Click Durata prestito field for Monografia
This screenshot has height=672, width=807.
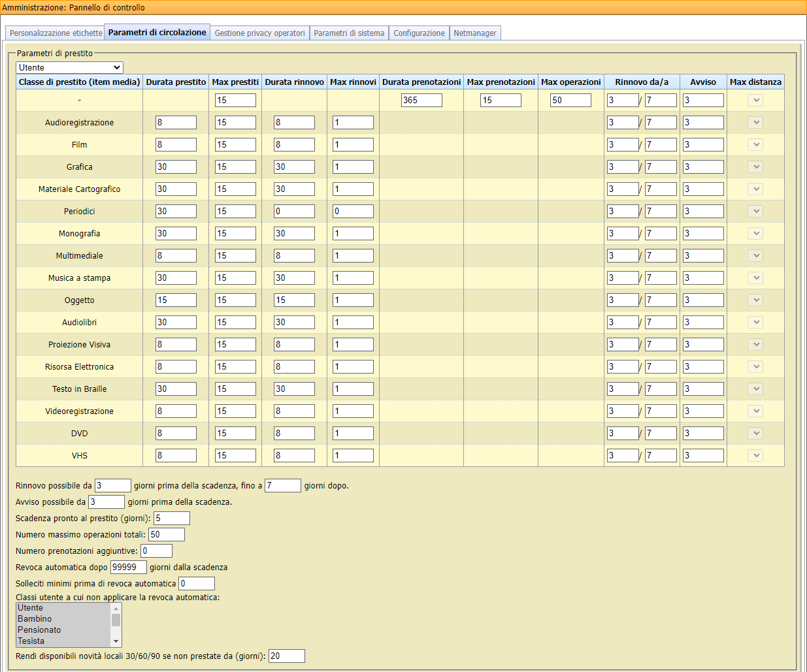click(176, 234)
